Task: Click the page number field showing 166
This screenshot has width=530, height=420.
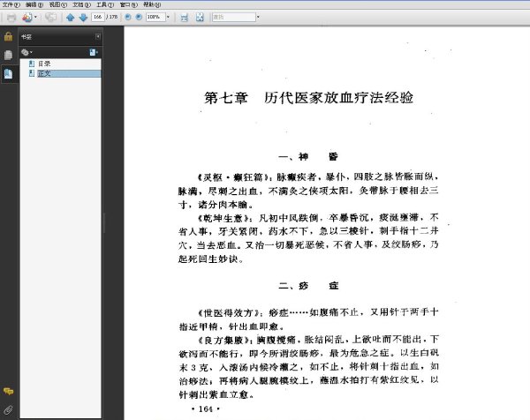Action: click(x=98, y=17)
